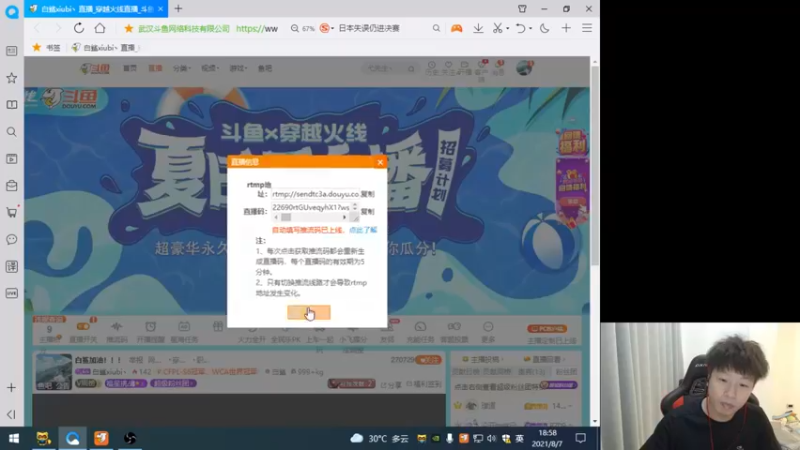Expand the screenshot tool dropdown arrow
This screenshot has height=450, width=800.
[x=508, y=29]
